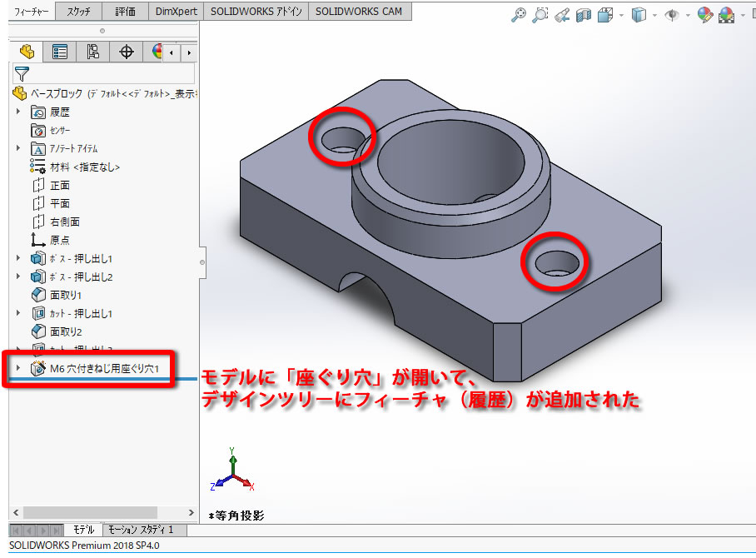Switch to the DimXpert tab
The image size is (756, 558).
176,12
